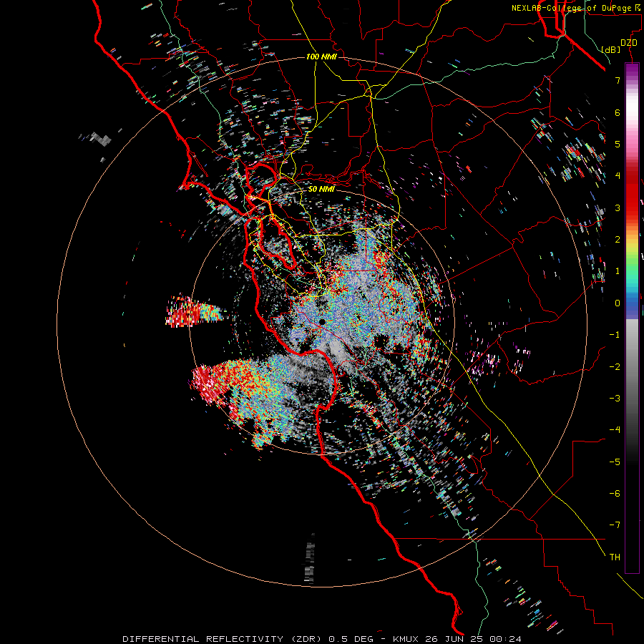Click the TH threshold label
Screen dimensions: 644x644
tap(615, 557)
